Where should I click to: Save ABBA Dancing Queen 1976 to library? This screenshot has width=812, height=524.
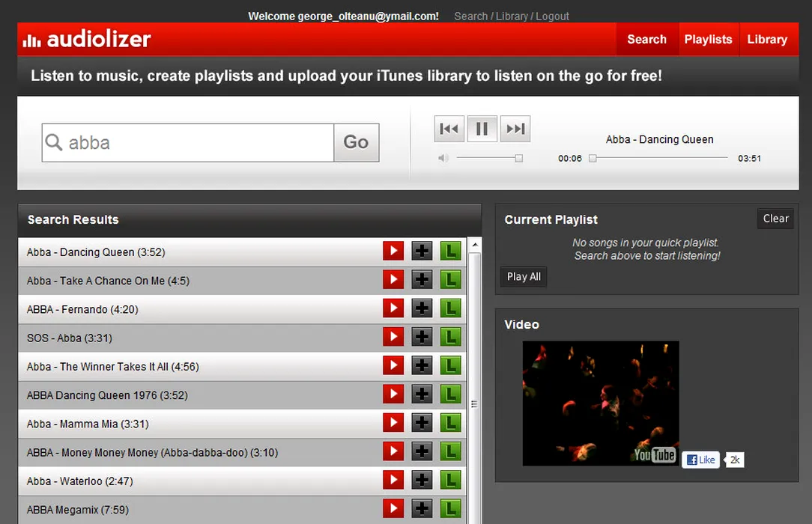[450, 394]
